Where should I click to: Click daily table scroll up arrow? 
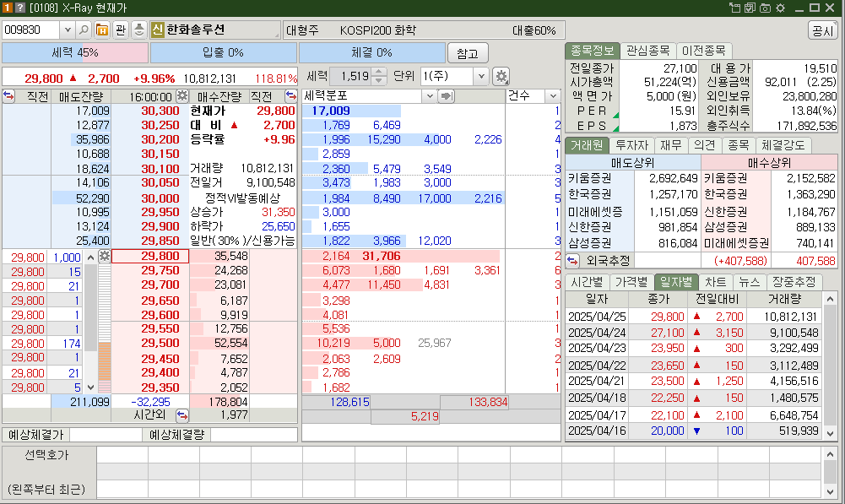830,299
